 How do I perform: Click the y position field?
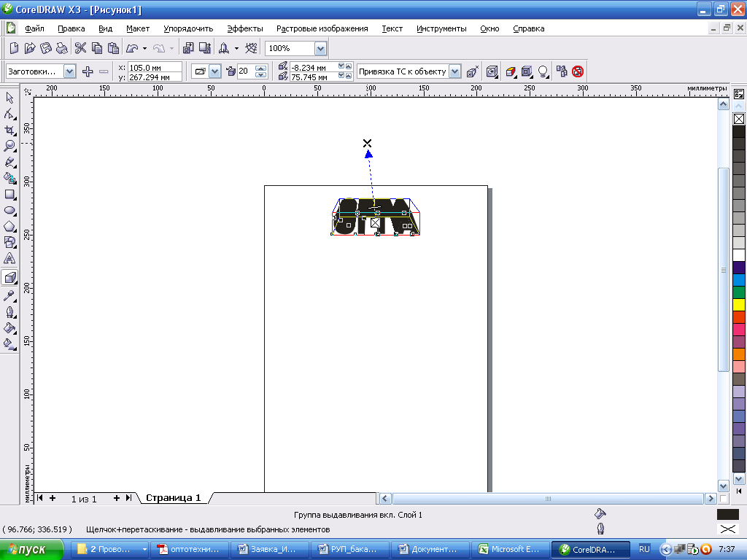click(x=155, y=77)
